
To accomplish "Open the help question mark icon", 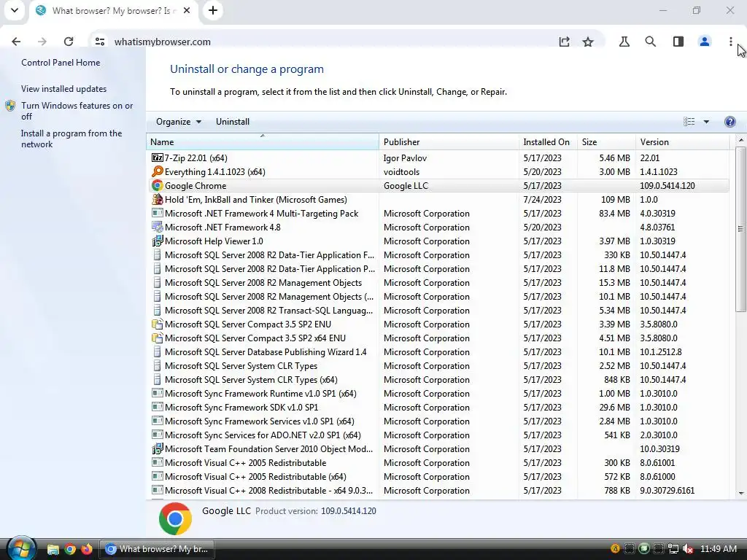I will coord(729,122).
